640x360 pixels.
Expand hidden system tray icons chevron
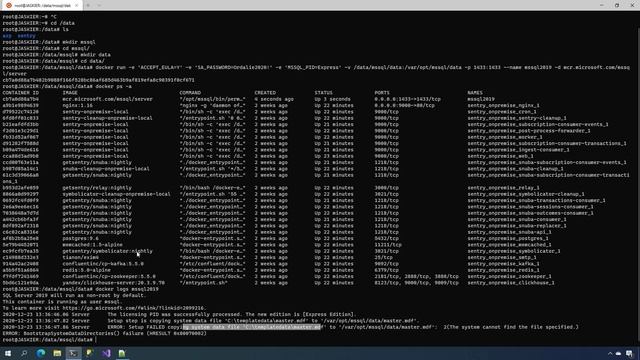(610, 354)
